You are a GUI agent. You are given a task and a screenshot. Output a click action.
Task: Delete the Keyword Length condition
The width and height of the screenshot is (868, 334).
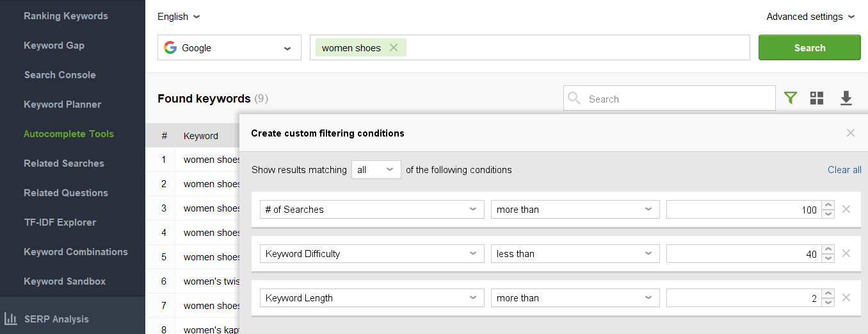point(846,297)
